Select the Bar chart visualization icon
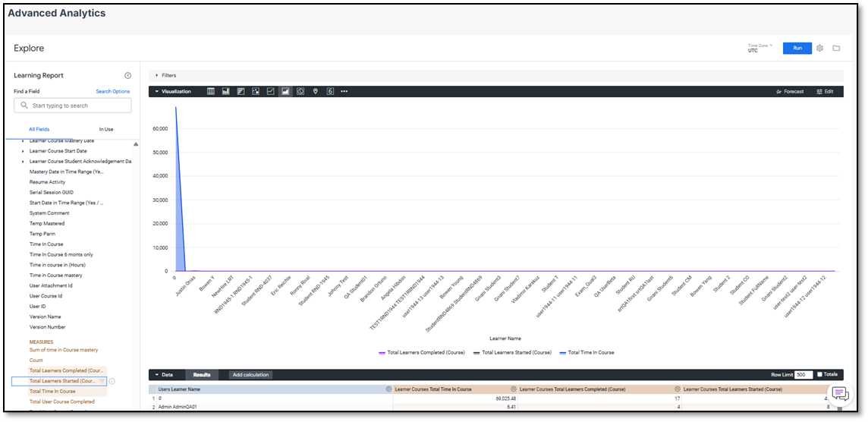The width and height of the screenshot is (868, 422). 241,91
